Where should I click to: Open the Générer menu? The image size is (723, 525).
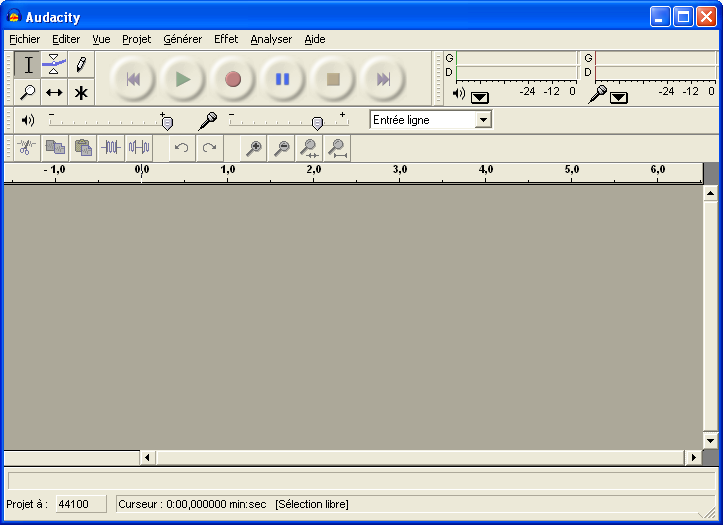click(183, 40)
